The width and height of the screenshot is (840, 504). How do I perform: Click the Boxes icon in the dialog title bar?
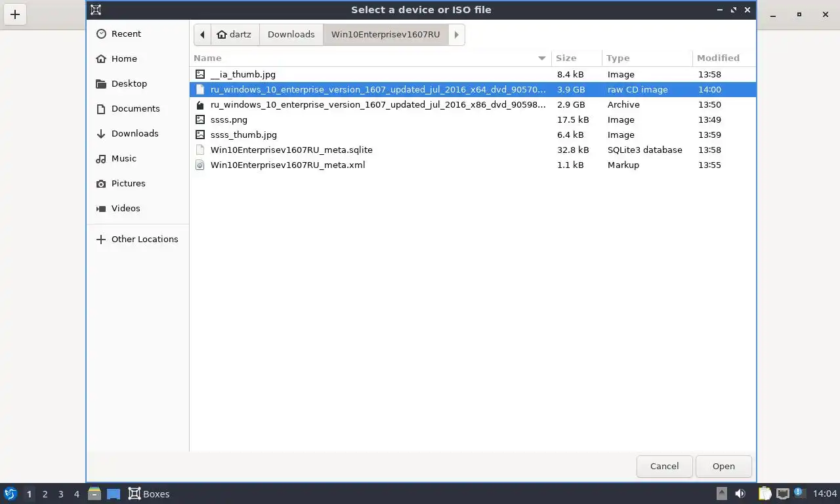96,10
